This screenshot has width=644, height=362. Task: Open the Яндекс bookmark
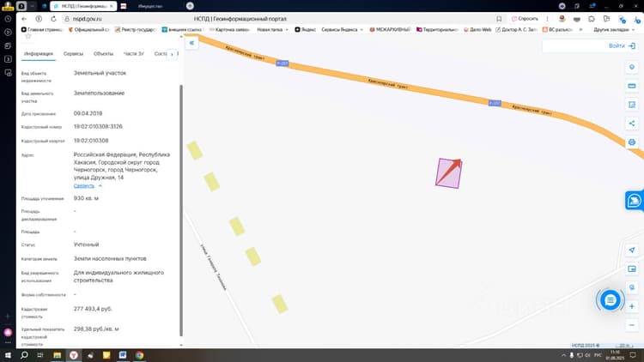click(306, 29)
